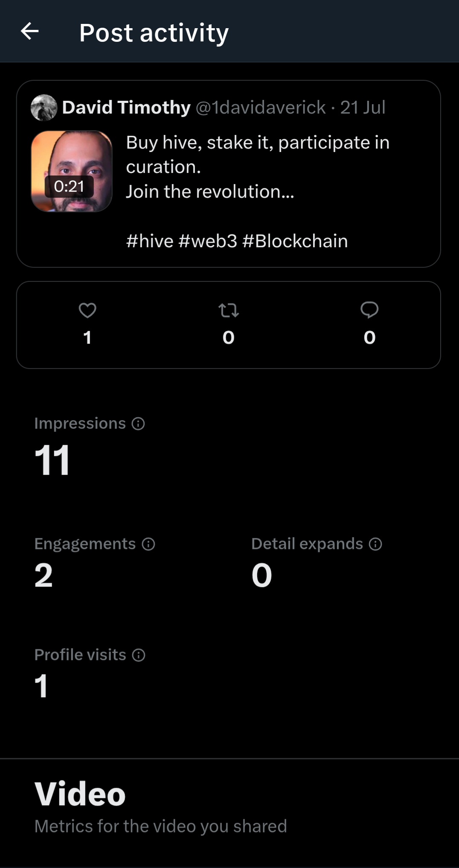
Task: Click the David Timothy display name
Action: (x=126, y=108)
